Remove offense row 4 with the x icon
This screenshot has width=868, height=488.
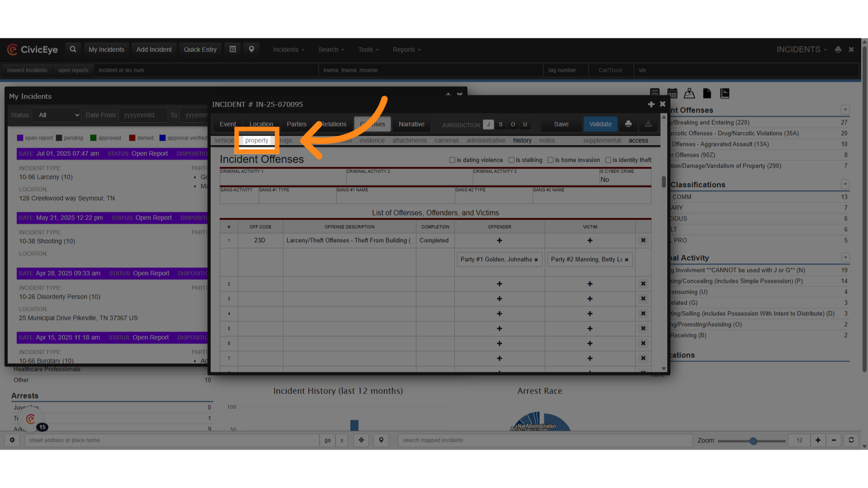(x=643, y=314)
